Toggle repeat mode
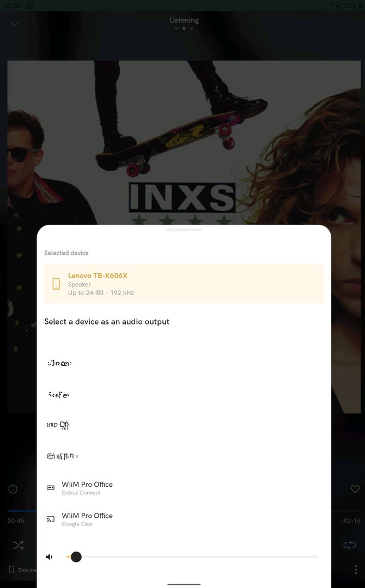The image size is (365, 588). (x=349, y=545)
